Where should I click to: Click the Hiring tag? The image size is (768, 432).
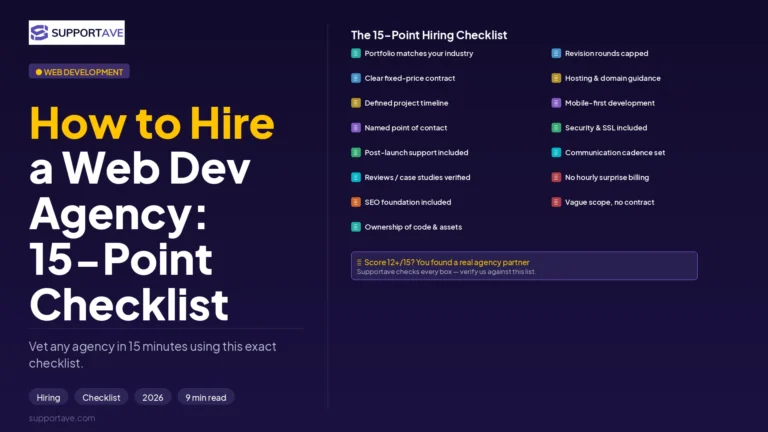pos(48,397)
